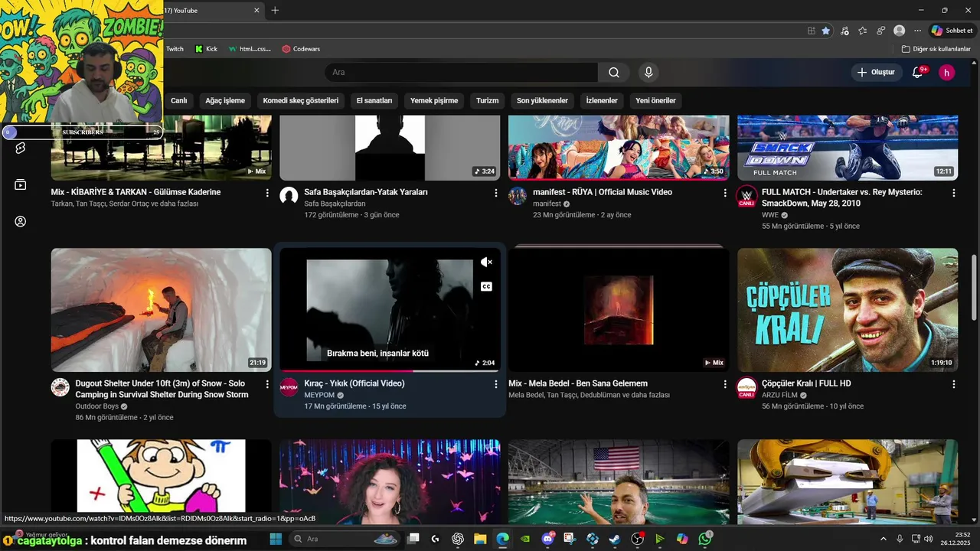Click in the YouTube Ara search field
This screenshot has width=980, height=551.
coord(462,72)
